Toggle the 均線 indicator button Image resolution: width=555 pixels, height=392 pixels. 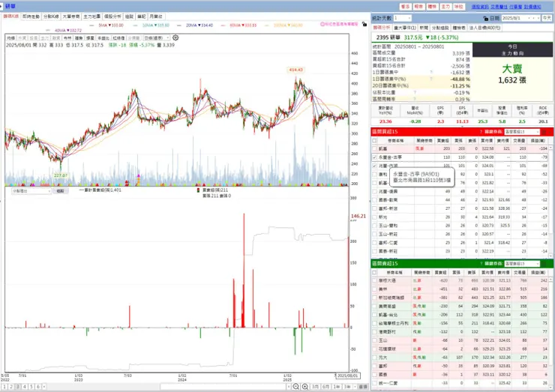point(11,38)
